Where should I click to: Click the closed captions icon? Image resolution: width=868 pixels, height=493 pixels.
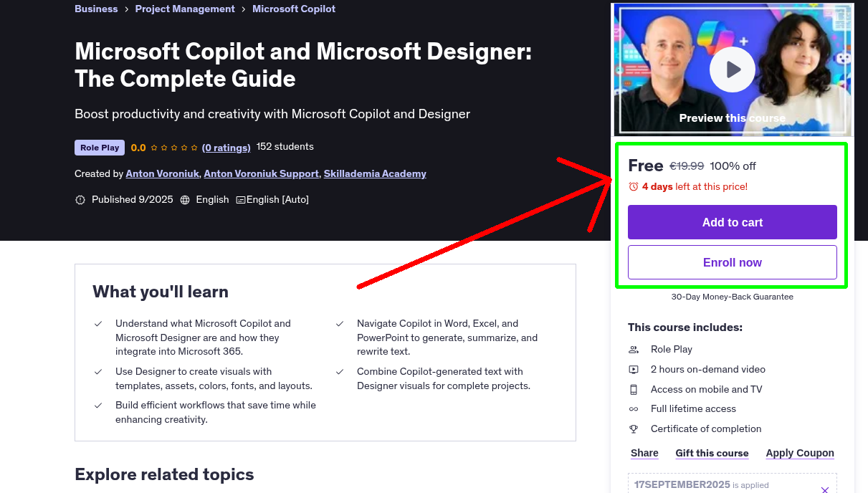241,200
